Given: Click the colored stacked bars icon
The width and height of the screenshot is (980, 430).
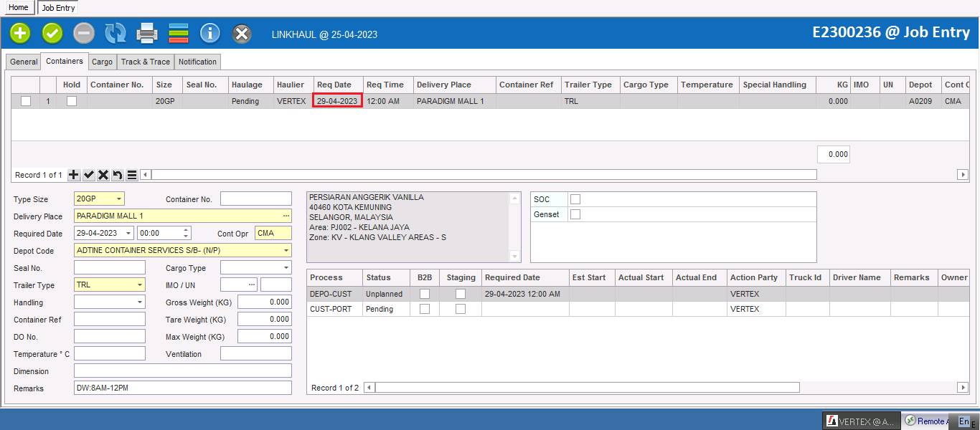Looking at the screenshot, I should (x=179, y=33).
